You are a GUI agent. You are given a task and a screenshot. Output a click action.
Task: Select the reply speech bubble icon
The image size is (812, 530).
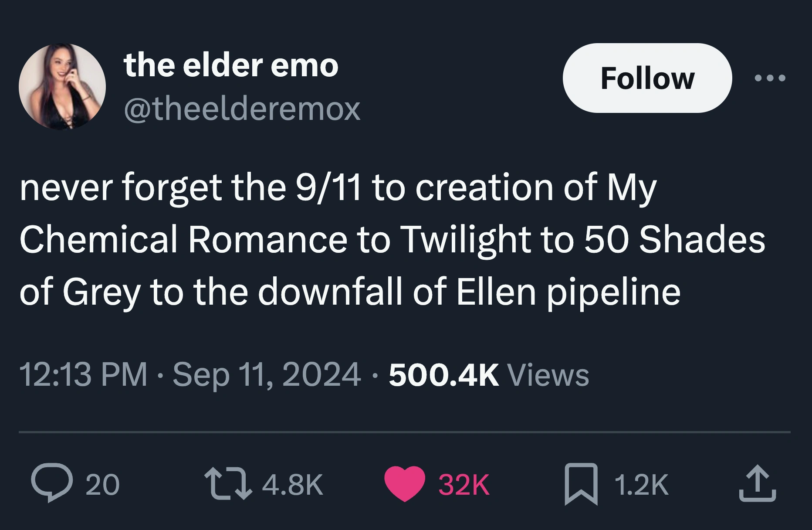click(x=49, y=482)
